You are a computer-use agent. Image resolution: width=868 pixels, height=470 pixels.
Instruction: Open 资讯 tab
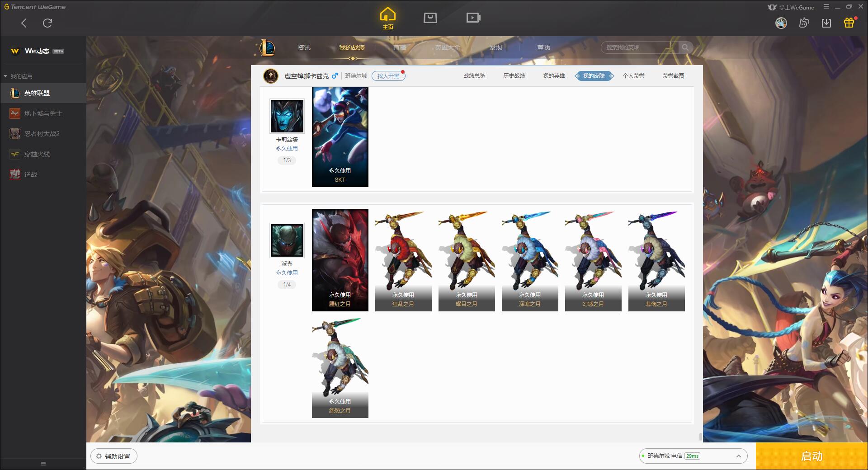304,47
